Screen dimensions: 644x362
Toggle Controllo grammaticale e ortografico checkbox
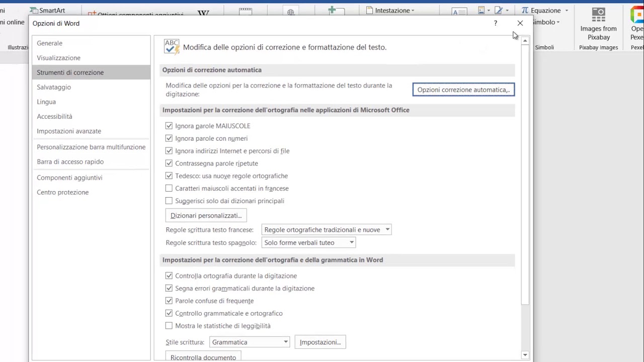(169, 313)
